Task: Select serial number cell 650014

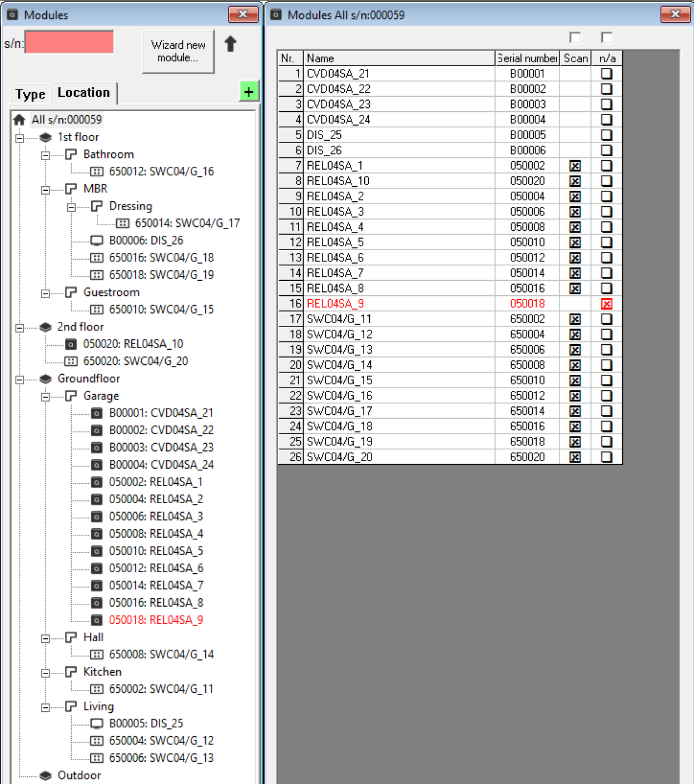Action: coord(527,411)
